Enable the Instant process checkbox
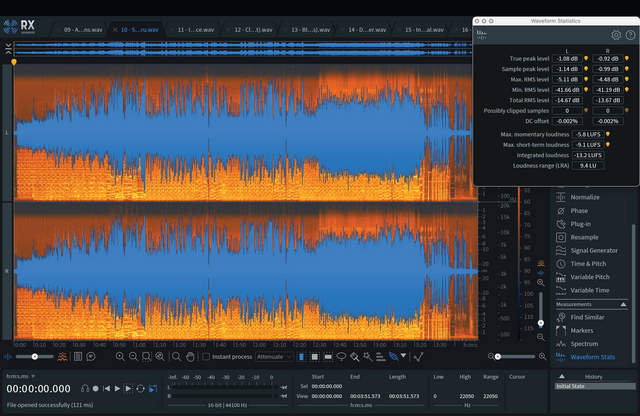Screen dimensions: 640x416 pyautogui.click(x=206, y=356)
